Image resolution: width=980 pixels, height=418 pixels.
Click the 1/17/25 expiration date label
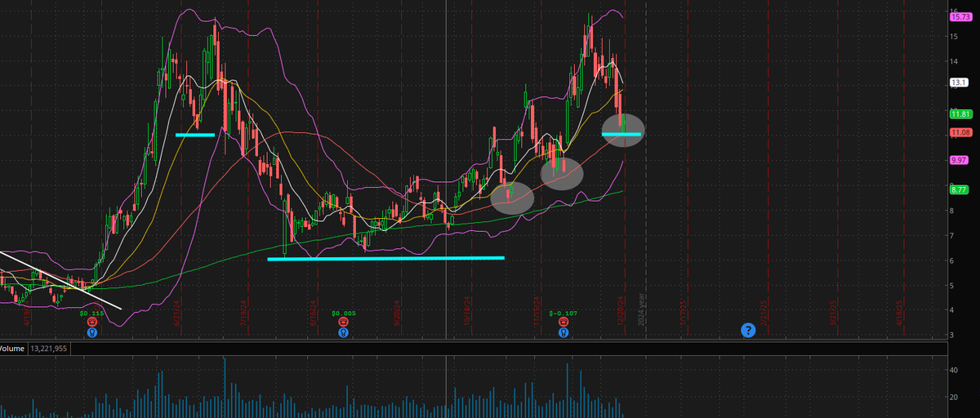[684, 312]
